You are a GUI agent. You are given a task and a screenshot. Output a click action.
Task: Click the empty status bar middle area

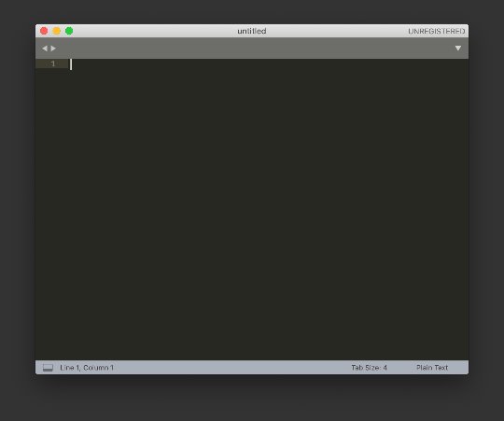point(231,368)
